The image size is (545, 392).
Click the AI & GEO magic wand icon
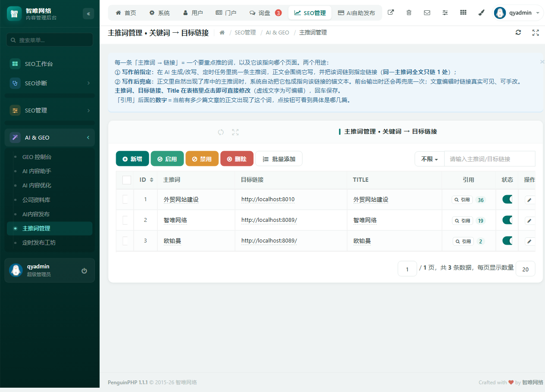[x=16, y=137]
